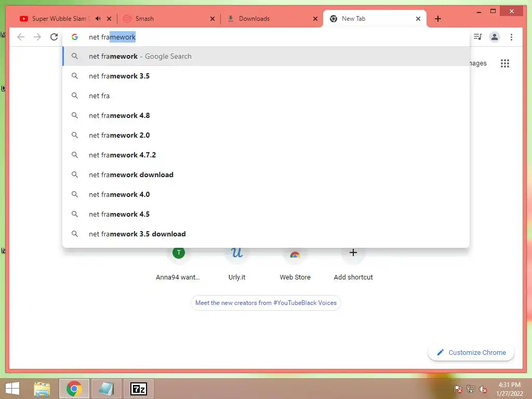Open the taskbar clock showing 4:31 PM
This screenshot has width=532, height=399.
(x=509, y=389)
